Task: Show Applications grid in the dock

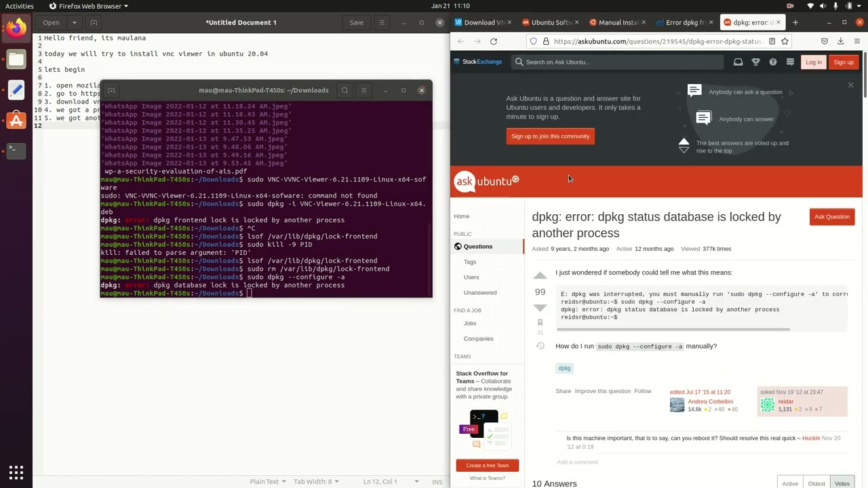Action: coord(16,472)
